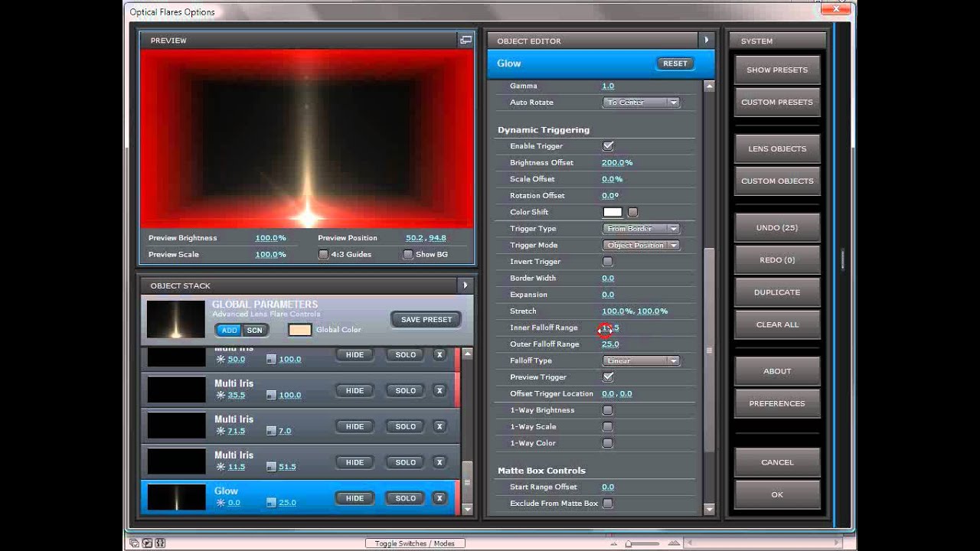
Task: Delete the Multi Iris 71.5 object with X
Action: (439, 426)
